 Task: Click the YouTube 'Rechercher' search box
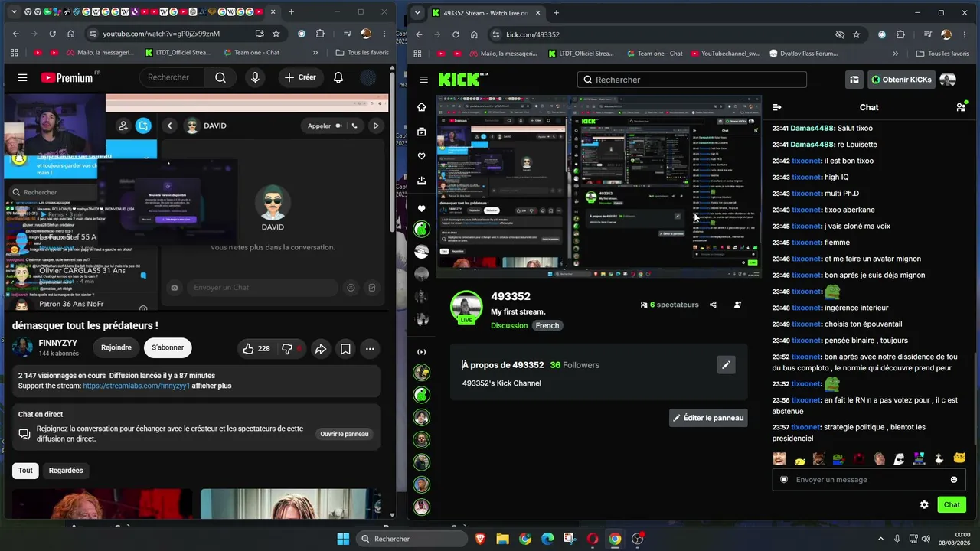tap(172, 77)
